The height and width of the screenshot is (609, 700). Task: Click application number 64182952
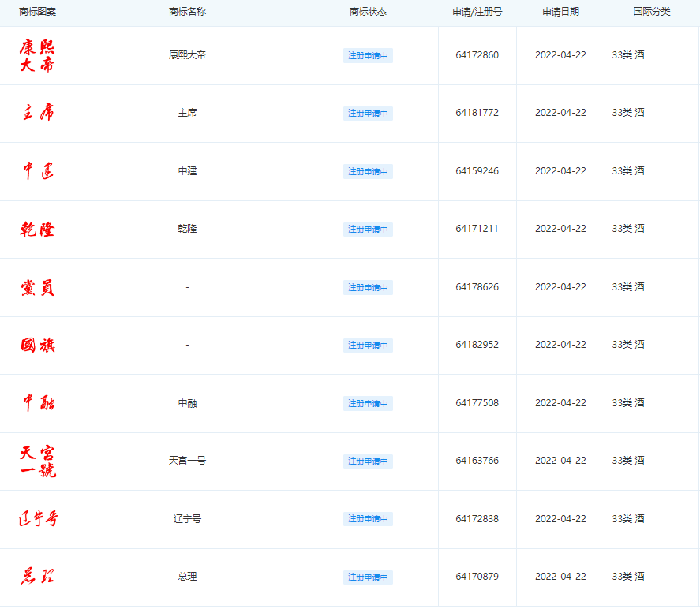point(477,345)
